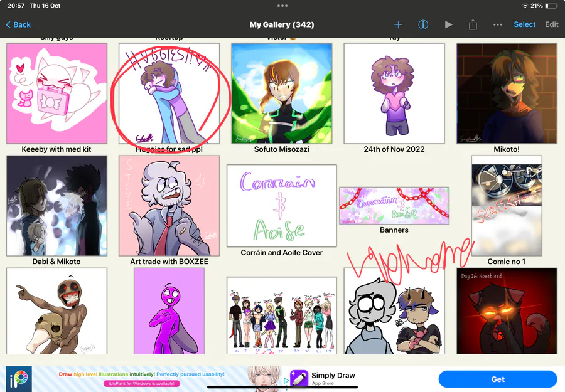Screen dimensions: 565x392
Task: Tap the Comic no 1 label
Action: pos(506,262)
